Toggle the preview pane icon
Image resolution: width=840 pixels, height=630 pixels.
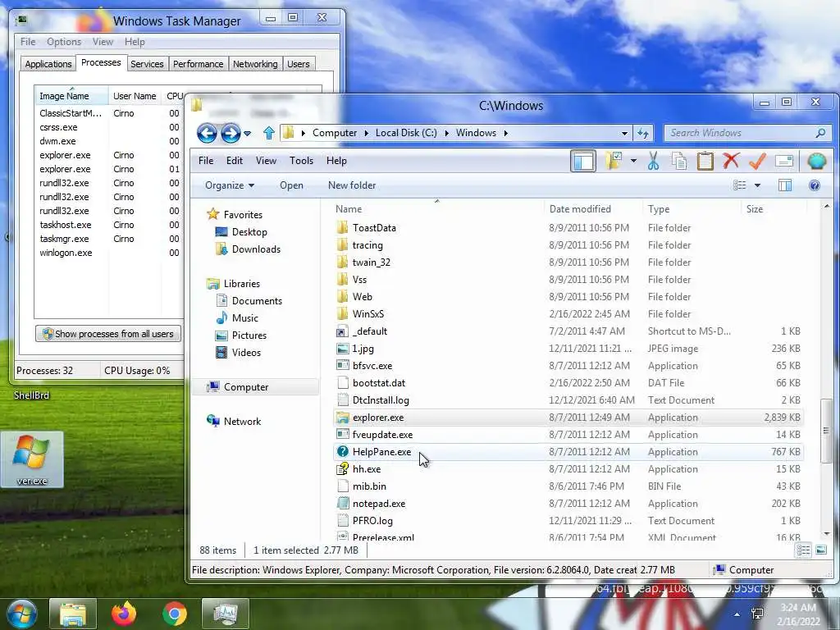(x=785, y=185)
